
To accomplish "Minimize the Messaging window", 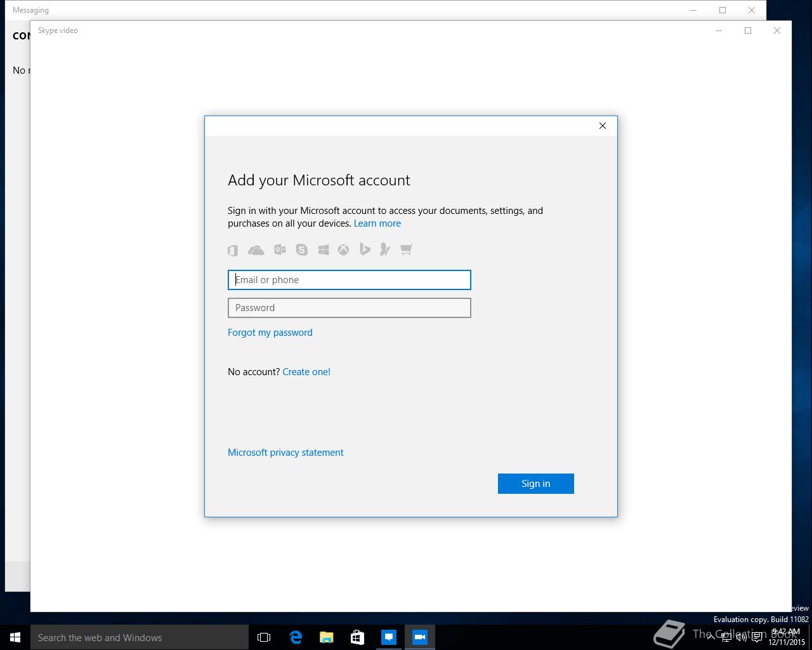I will pyautogui.click(x=693, y=10).
